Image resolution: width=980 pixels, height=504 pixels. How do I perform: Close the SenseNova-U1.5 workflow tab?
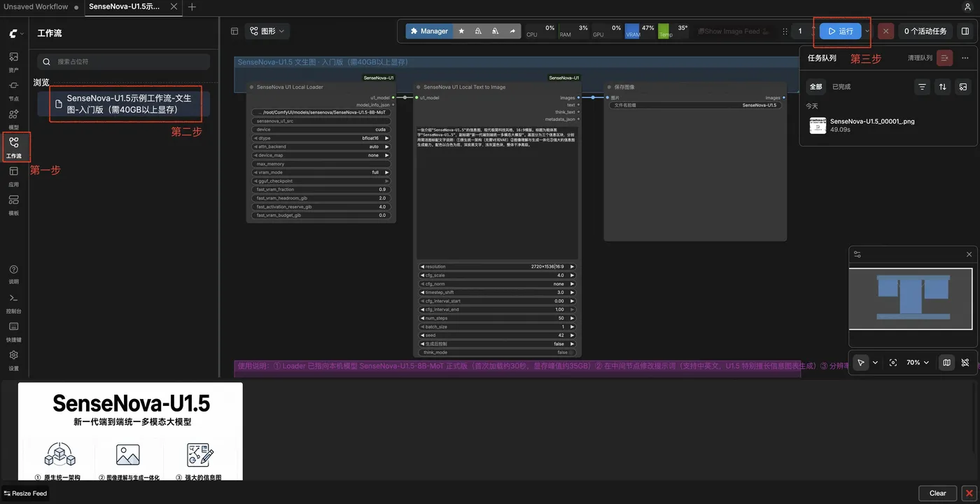(174, 7)
